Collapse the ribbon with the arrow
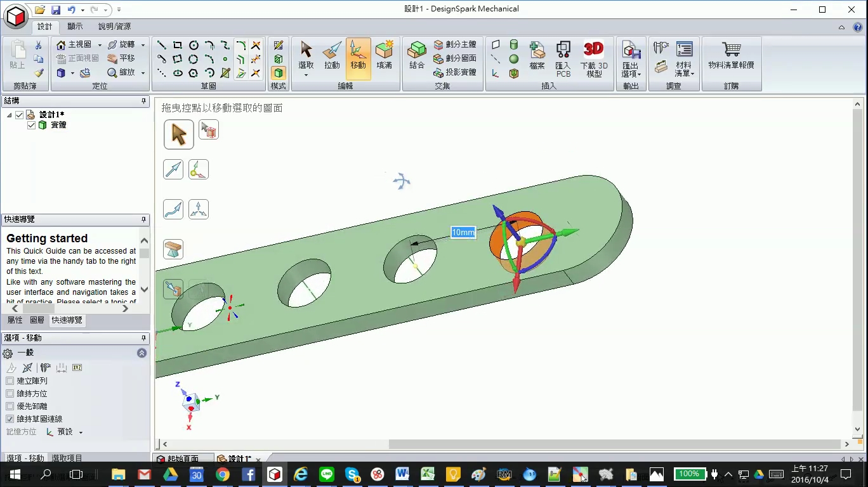This screenshot has width=868, height=487. (x=841, y=27)
